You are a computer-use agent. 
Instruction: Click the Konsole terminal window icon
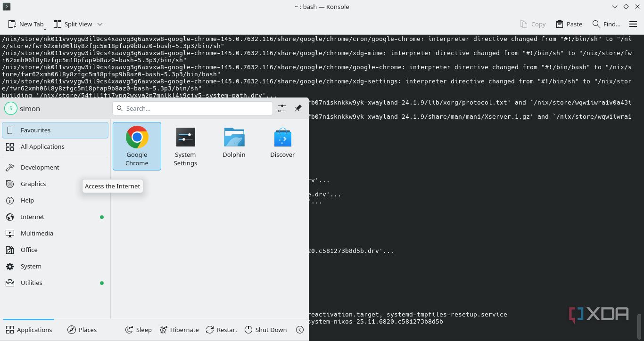click(x=7, y=7)
